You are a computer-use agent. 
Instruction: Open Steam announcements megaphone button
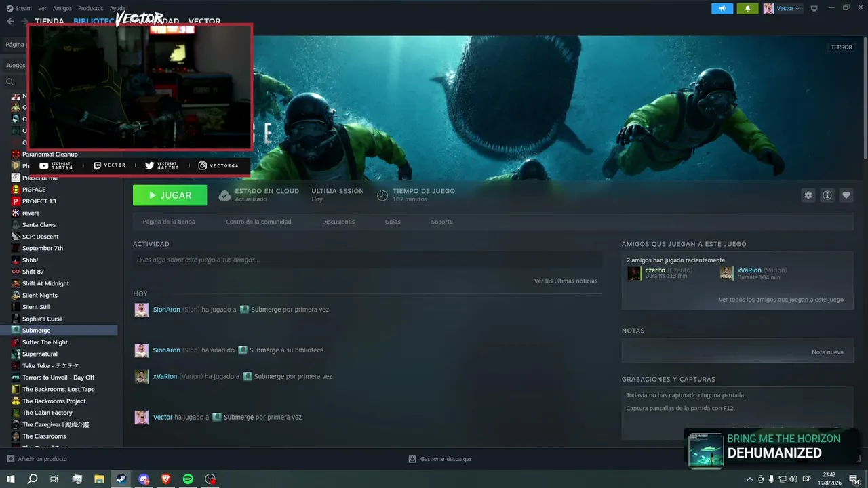(x=722, y=8)
